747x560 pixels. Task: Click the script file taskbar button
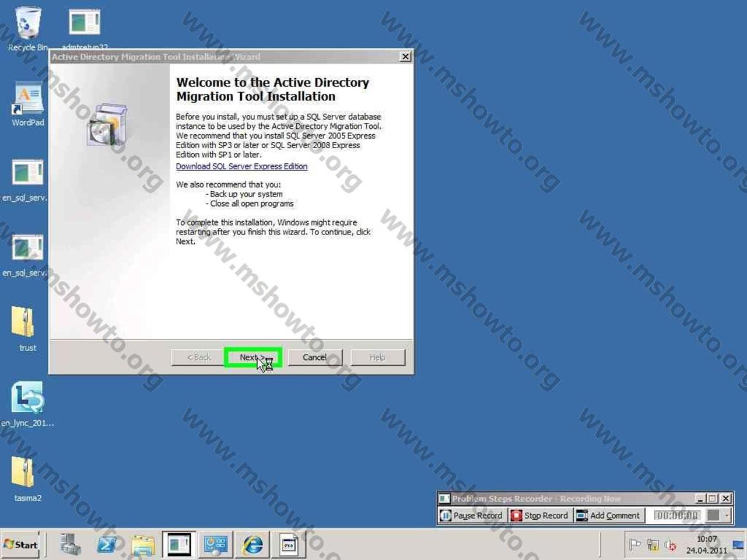pos(289,545)
